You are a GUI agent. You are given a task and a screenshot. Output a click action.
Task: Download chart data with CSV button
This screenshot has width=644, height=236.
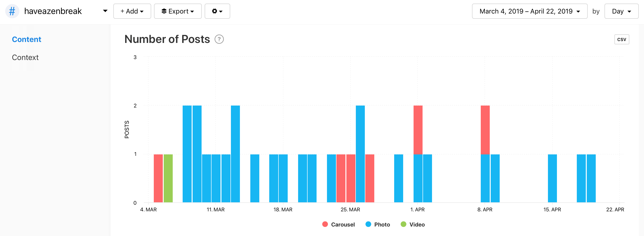click(x=622, y=39)
